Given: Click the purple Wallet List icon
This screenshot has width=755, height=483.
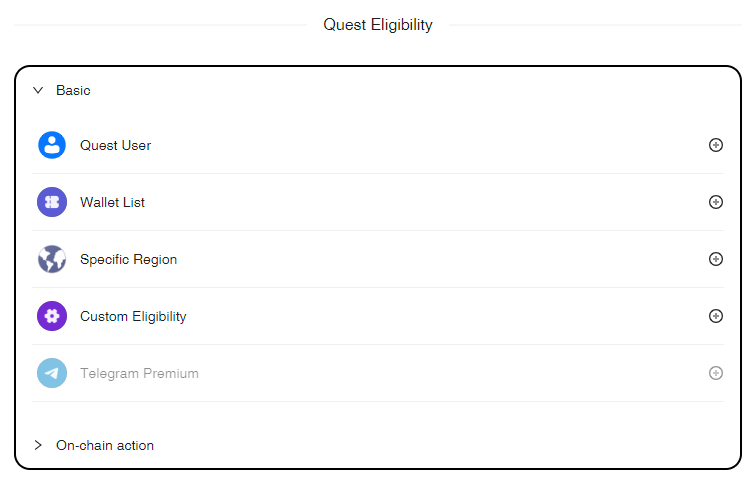Looking at the screenshot, I should point(52,202).
